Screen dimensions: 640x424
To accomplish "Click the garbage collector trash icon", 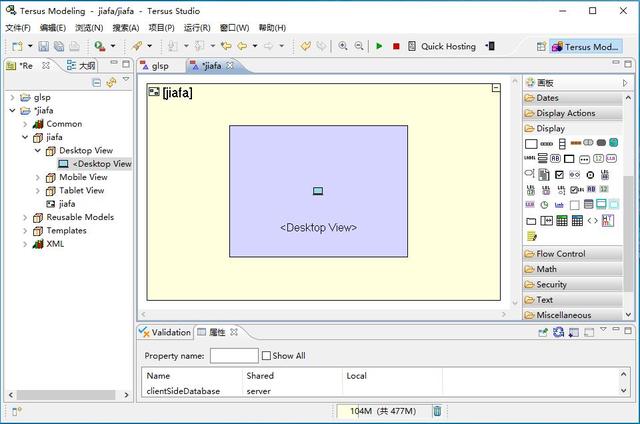I will pos(437,411).
